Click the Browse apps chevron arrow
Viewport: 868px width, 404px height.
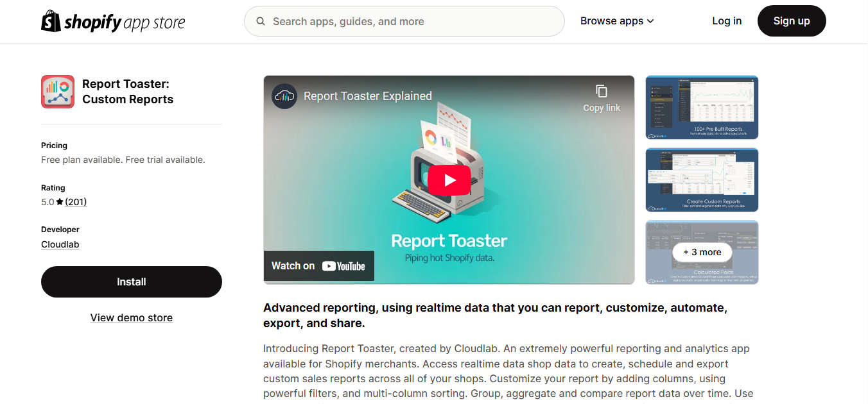[650, 21]
